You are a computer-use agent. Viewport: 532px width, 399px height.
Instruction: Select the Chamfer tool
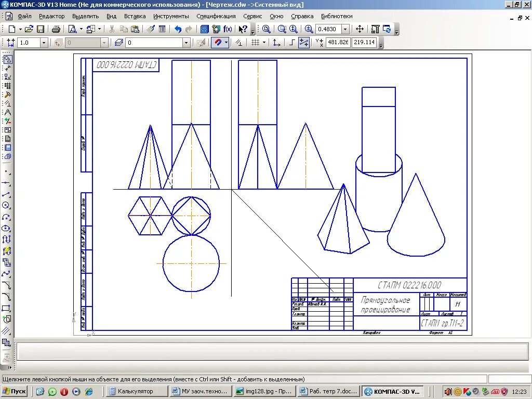click(7, 285)
